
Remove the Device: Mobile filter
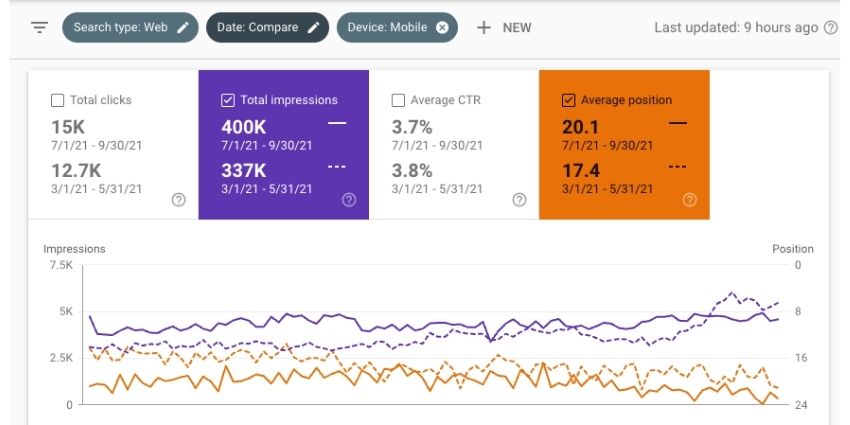click(x=442, y=28)
